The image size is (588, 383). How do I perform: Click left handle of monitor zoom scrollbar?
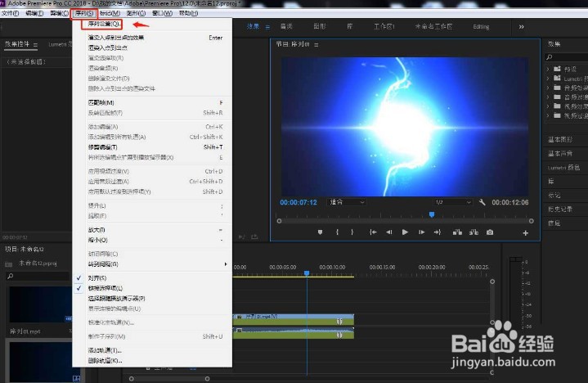point(279,221)
